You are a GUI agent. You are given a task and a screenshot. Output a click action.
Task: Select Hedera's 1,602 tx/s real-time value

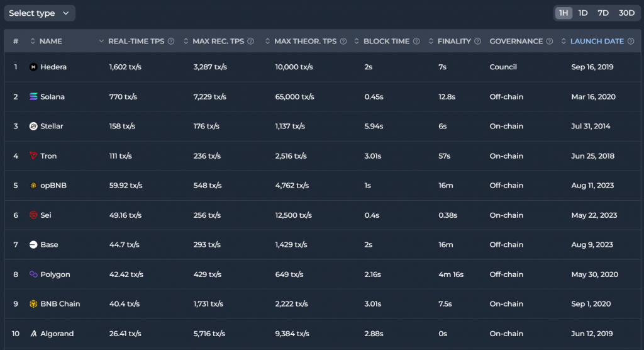[x=125, y=67]
